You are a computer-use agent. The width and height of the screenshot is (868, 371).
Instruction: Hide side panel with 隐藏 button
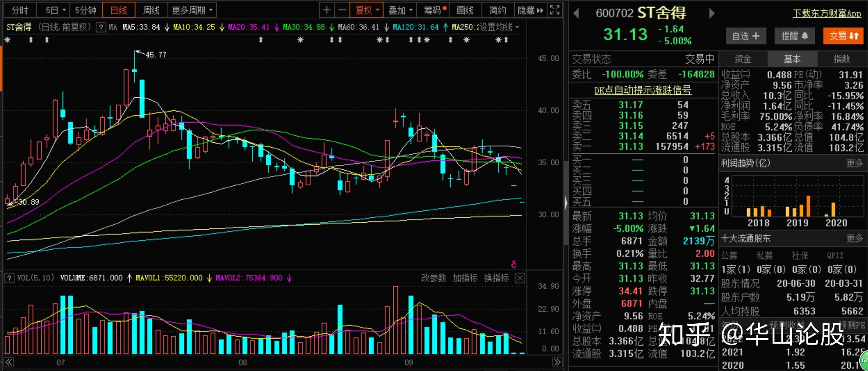click(531, 10)
